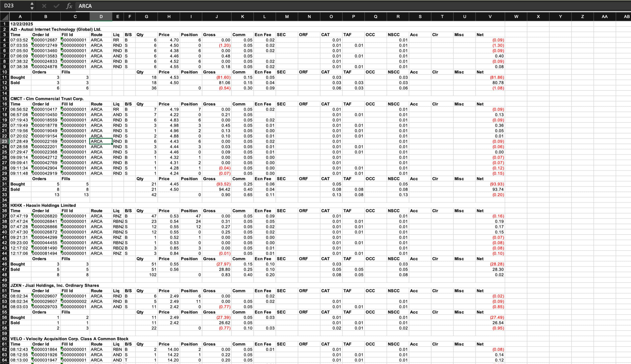The image size is (631, 364).
Task: Select row 50 header
Action: pyautogui.click(x=5, y=285)
